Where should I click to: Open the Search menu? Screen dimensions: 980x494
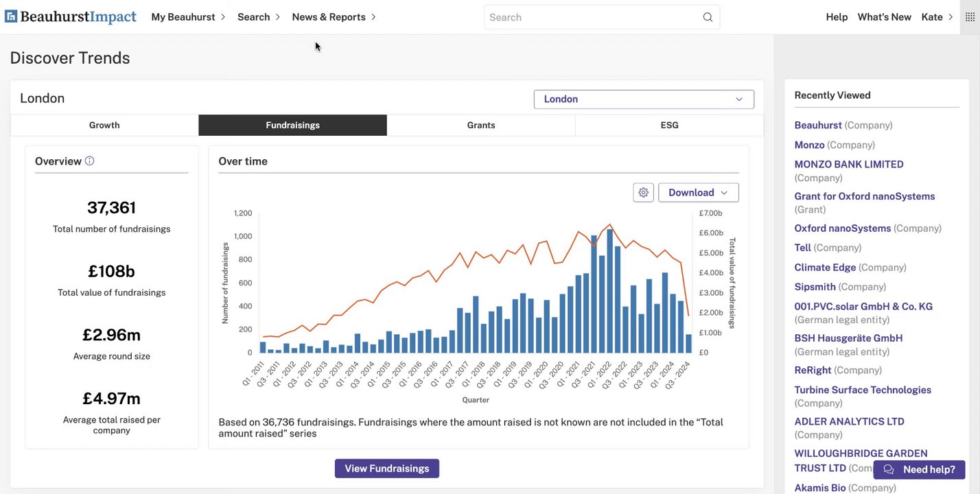[259, 17]
